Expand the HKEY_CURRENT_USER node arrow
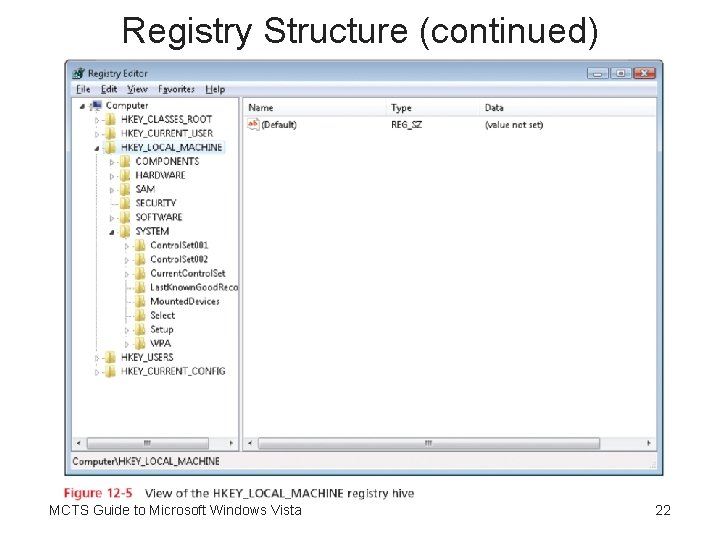Viewport: 720px width, 540px height. click(96, 135)
